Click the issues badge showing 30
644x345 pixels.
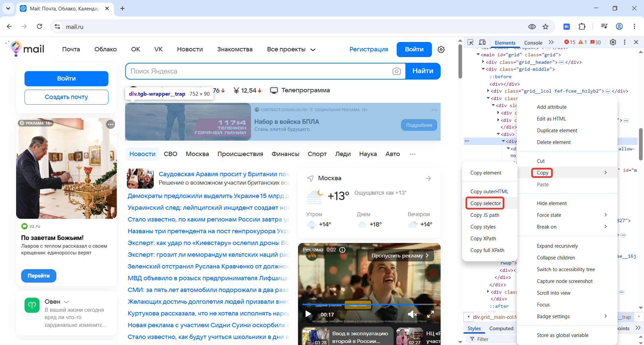click(596, 42)
